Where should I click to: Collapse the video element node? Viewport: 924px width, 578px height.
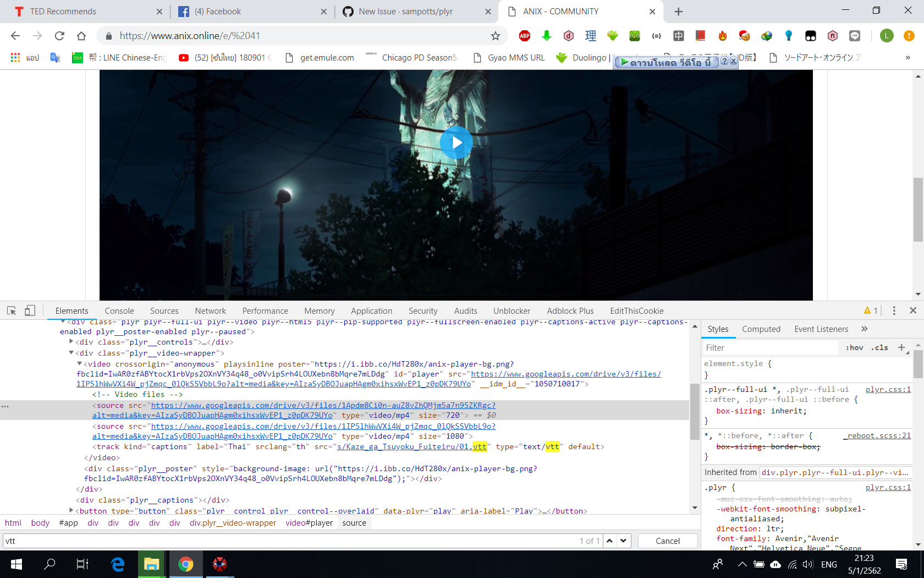click(x=79, y=364)
